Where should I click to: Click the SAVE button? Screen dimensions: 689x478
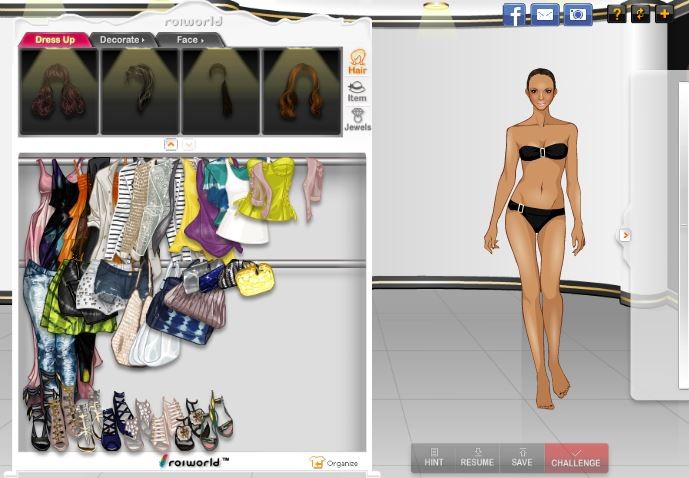click(x=522, y=458)
